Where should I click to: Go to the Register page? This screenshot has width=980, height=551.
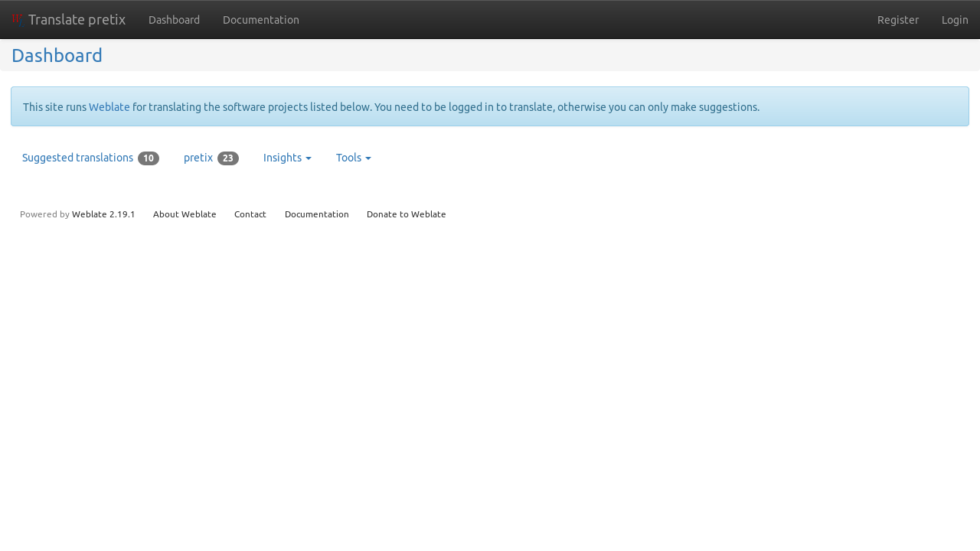pyautogui.click(x=897, y=20)
